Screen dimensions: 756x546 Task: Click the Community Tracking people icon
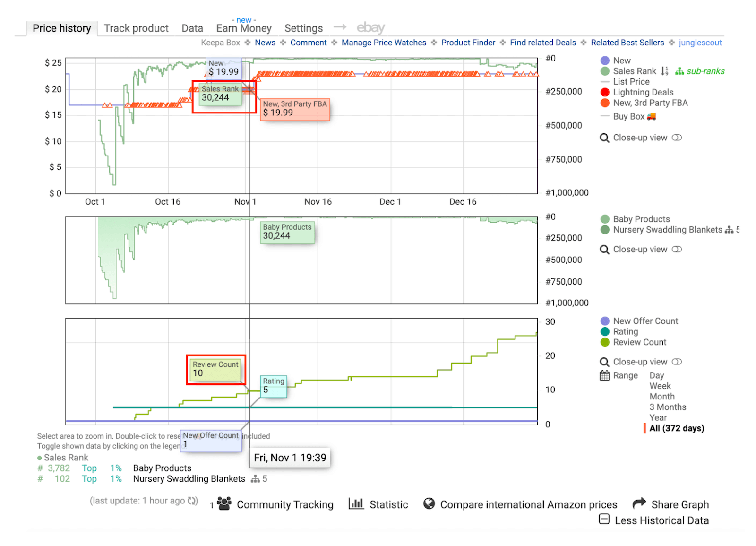(x=224, y=503)
